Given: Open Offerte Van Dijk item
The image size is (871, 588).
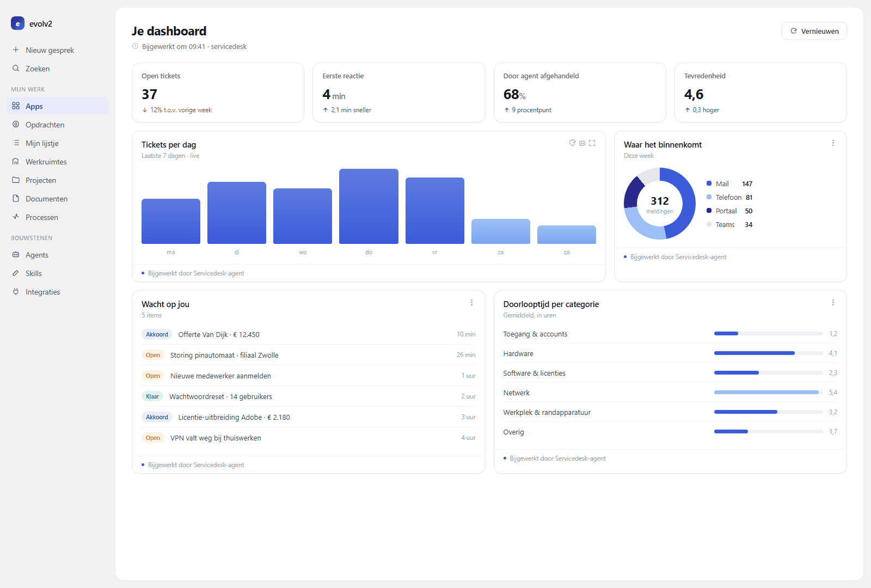Looking at the screenshot, I should 309,334.
